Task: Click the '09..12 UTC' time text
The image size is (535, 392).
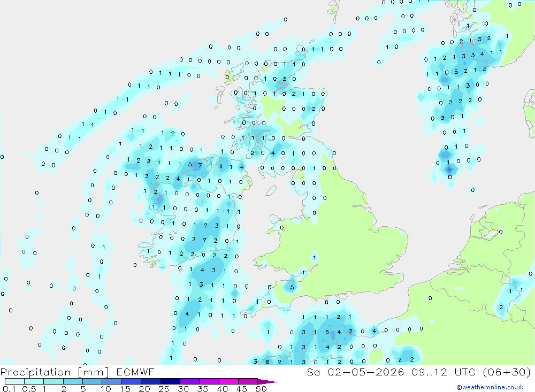Action: coord(444,372)
